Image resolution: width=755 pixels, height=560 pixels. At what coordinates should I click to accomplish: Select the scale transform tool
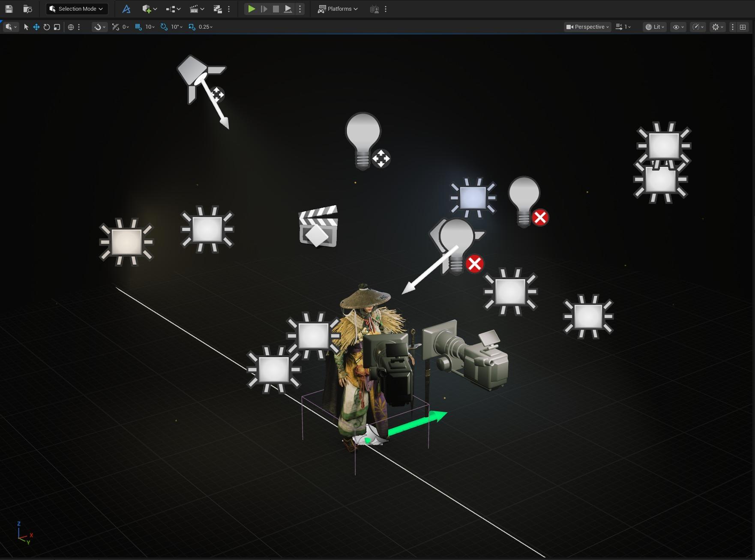click(57, 27)
